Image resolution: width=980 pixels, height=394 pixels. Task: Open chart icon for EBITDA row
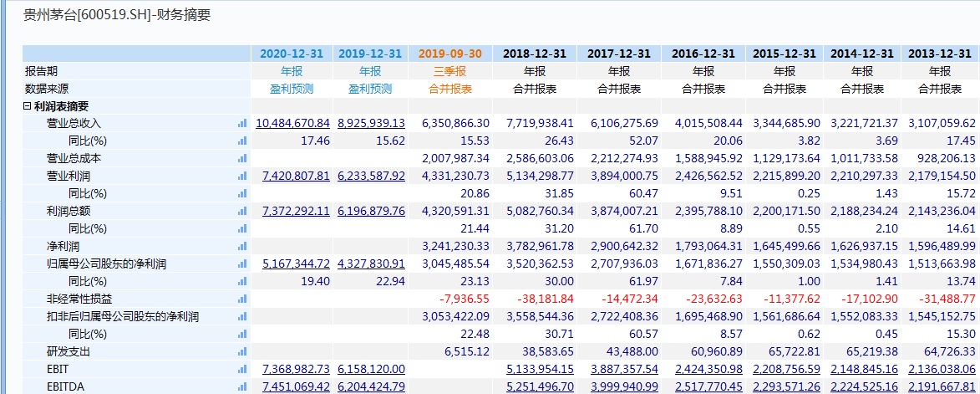242,388
